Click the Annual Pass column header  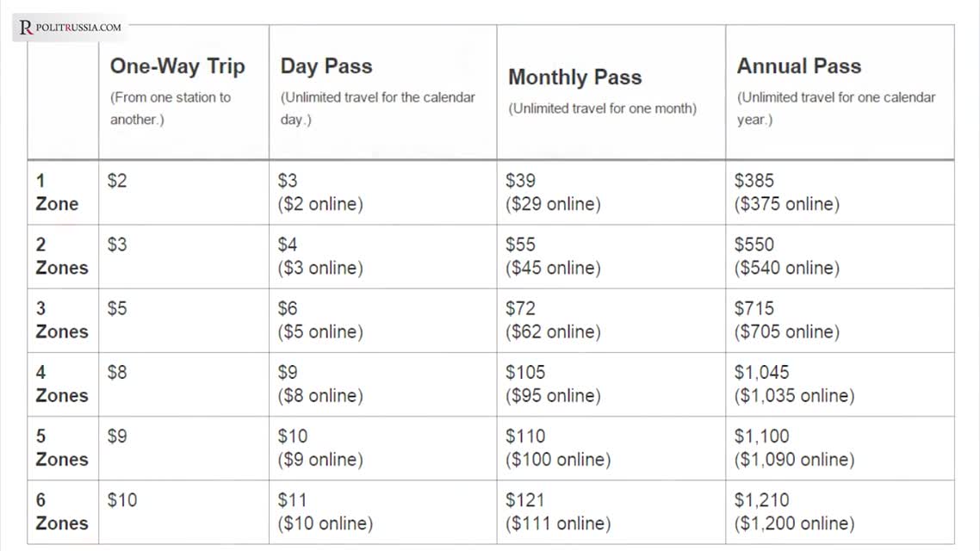click(799, 66)
